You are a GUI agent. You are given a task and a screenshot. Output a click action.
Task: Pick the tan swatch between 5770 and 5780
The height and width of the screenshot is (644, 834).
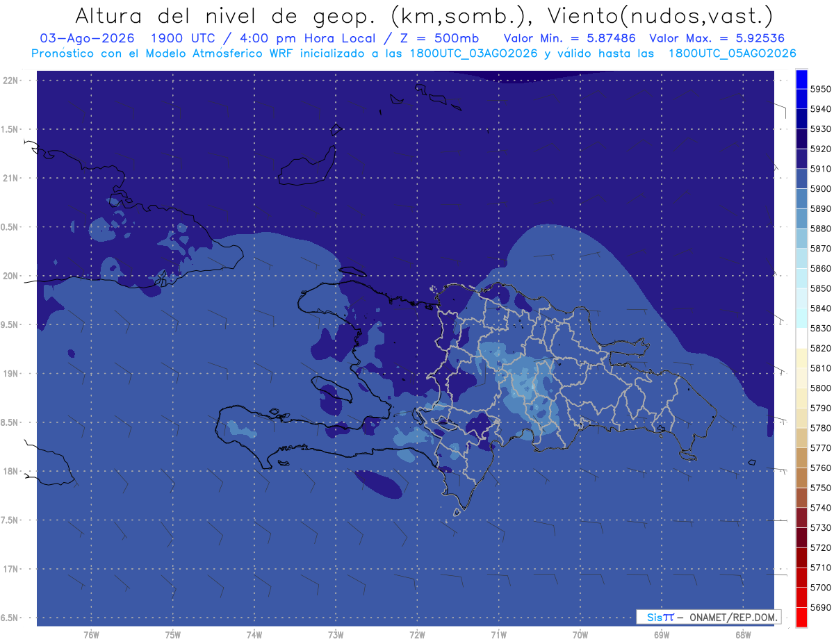(801, 438)
